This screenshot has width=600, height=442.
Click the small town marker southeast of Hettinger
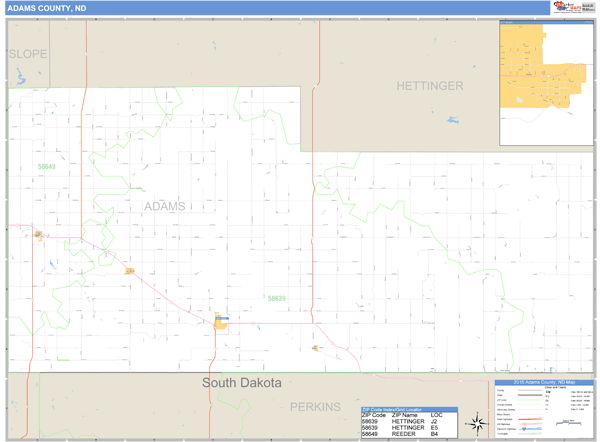click(315, 348)
